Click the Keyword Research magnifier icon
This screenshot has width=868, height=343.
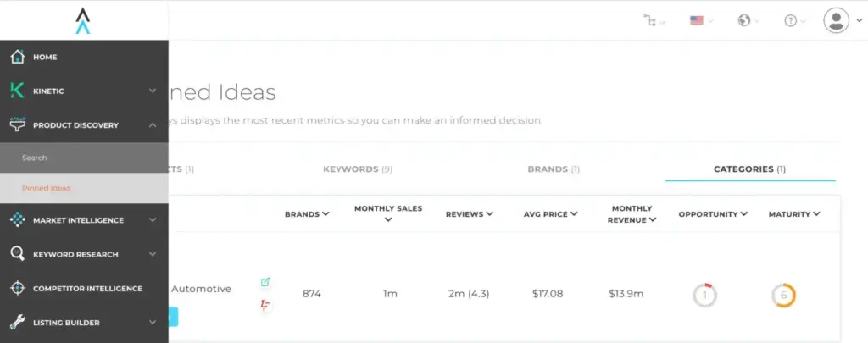coord(18,254)
